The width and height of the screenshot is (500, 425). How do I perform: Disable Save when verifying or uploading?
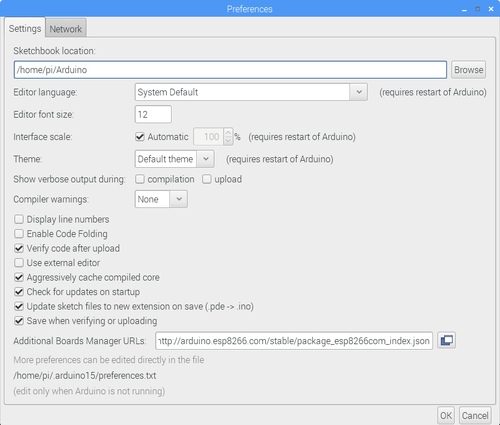19,321
